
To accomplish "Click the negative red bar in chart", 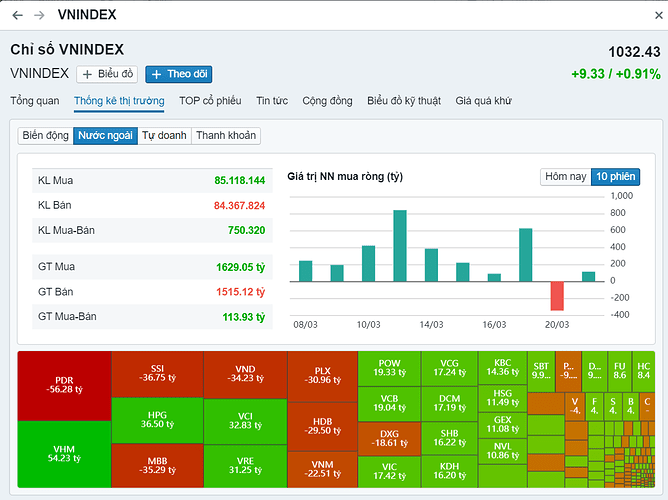I will pyautogui.click(x=557, y=296).
